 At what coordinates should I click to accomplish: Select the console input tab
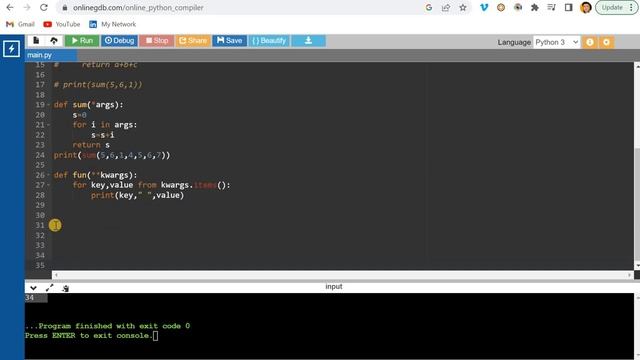(334, 287)
